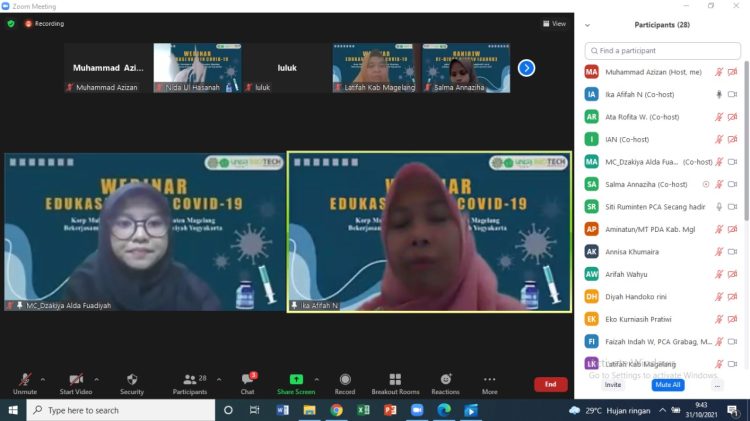Screen dimensions: 750x421
Task: Open the Reactions menu
Action: [x=445, y=380]
